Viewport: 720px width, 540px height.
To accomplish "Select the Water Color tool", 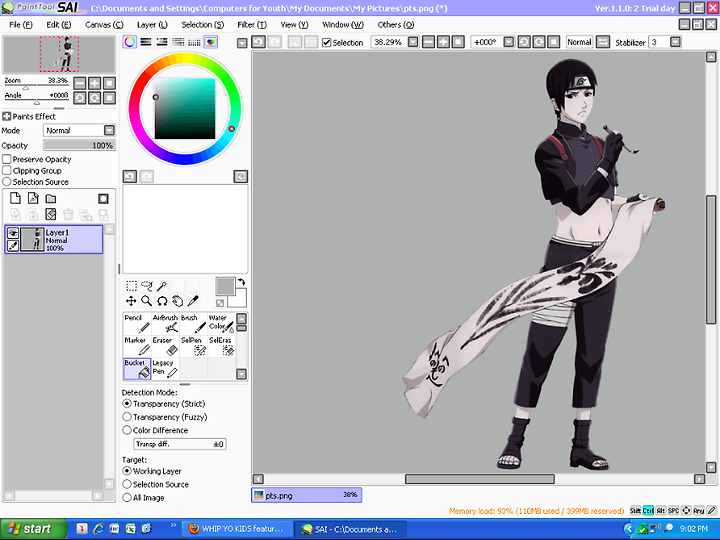I will pos(221,324).
